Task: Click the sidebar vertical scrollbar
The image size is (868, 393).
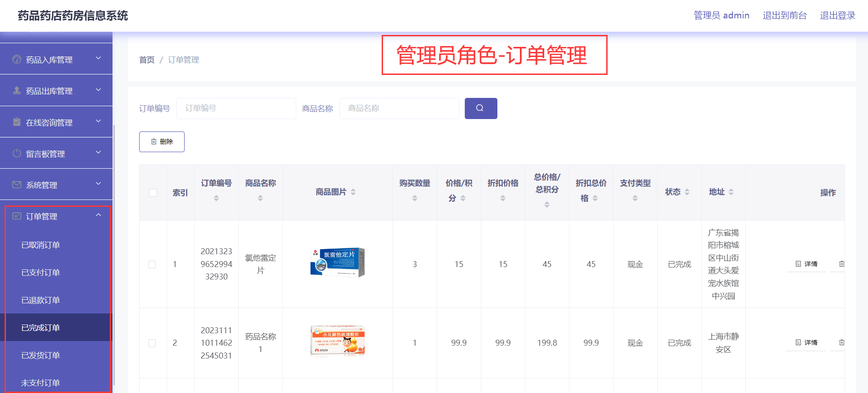Action: click(114, 255)
